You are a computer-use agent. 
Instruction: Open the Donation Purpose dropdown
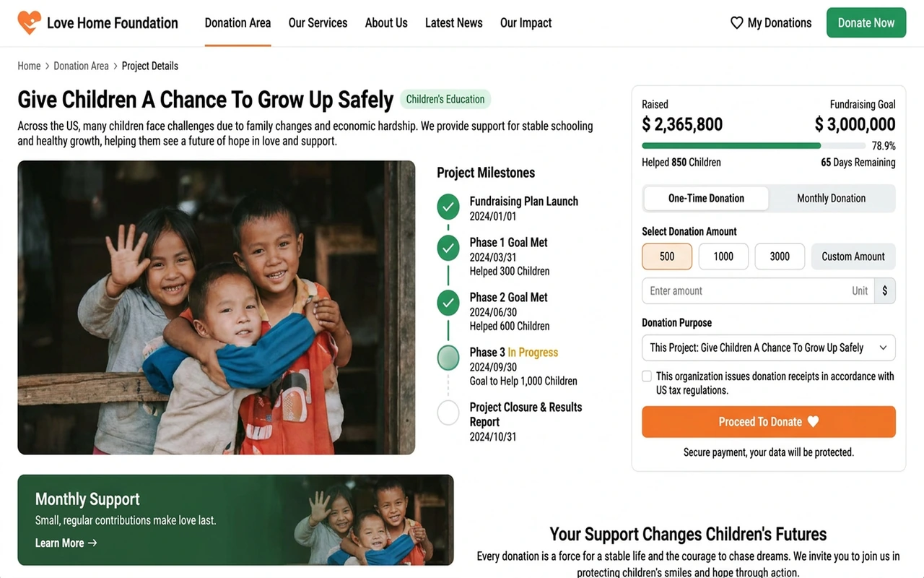coord(769,348)
